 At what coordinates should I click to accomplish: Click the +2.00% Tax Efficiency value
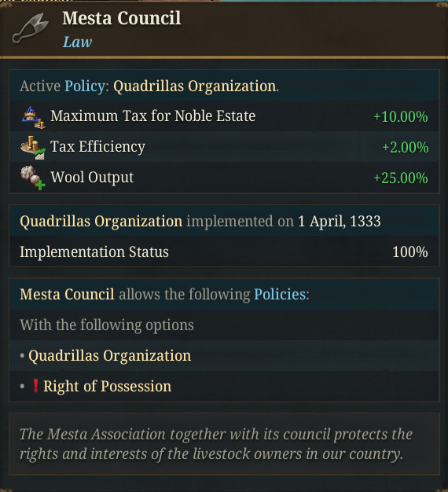pos(405,148)
